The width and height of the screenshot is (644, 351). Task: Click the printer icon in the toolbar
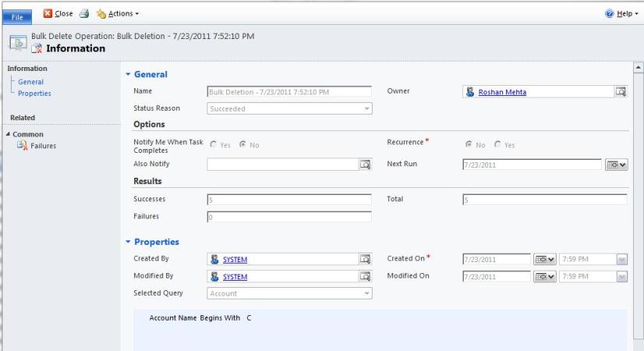[83, 14]
